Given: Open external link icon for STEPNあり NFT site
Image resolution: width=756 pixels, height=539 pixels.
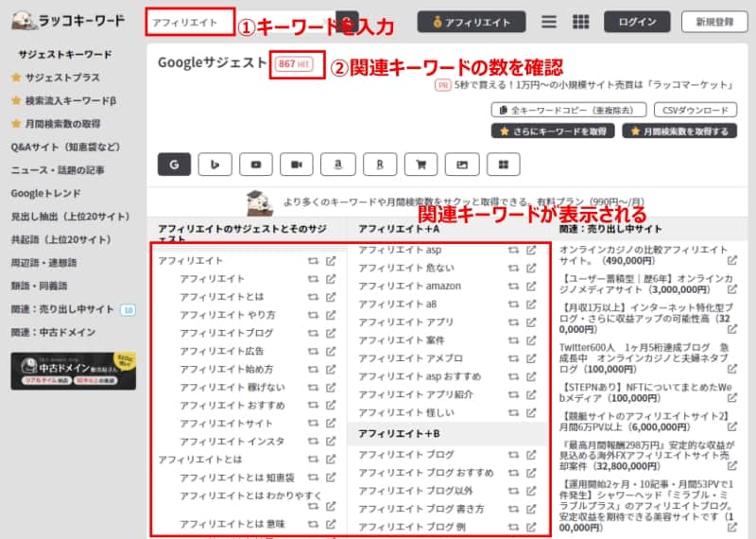Looking at the screenshot, I should [732, 398].
